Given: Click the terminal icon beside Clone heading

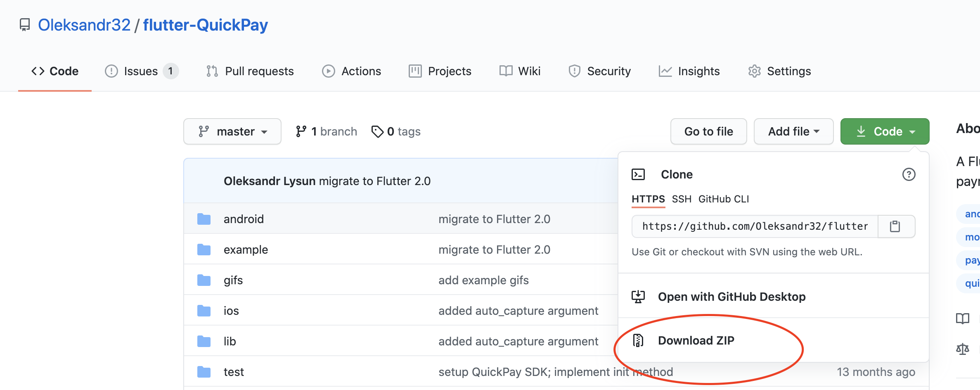Looking at the screenshot, I should 638,174.
